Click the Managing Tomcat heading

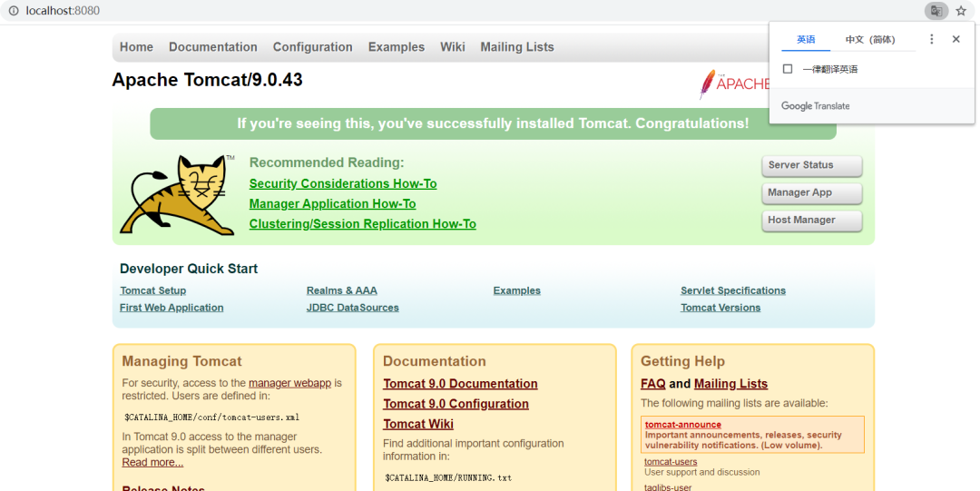181,361
